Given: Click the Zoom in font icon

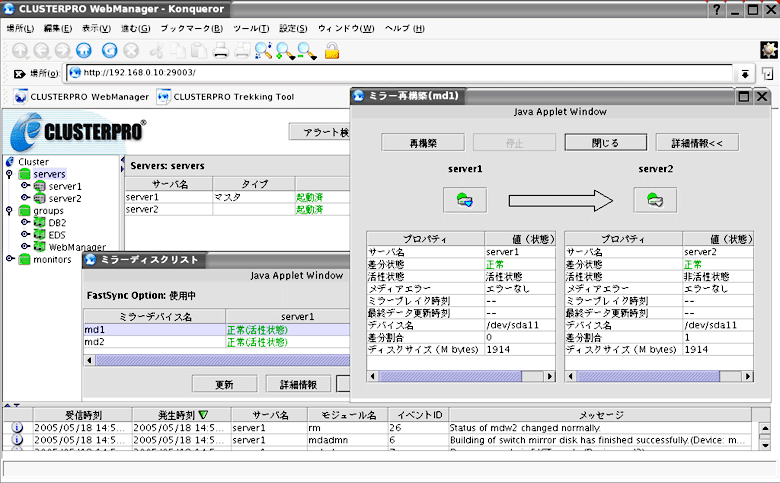Looking at the screenshot, I should (285, 51).
